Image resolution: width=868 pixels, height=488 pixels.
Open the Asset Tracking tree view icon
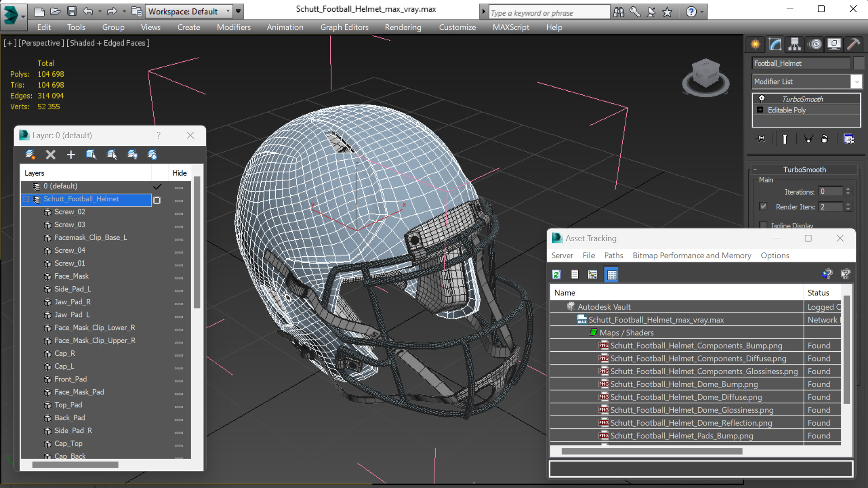pyautogui.click(x=592, y=274)
